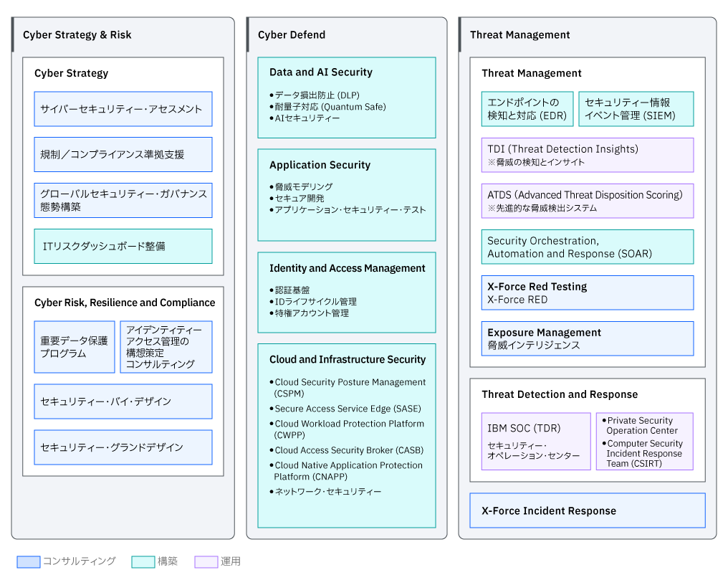The width and height of the screenshot is (728, 585).
Task: Click X-Force Incident Response box
Action: (x=588, y=510)
